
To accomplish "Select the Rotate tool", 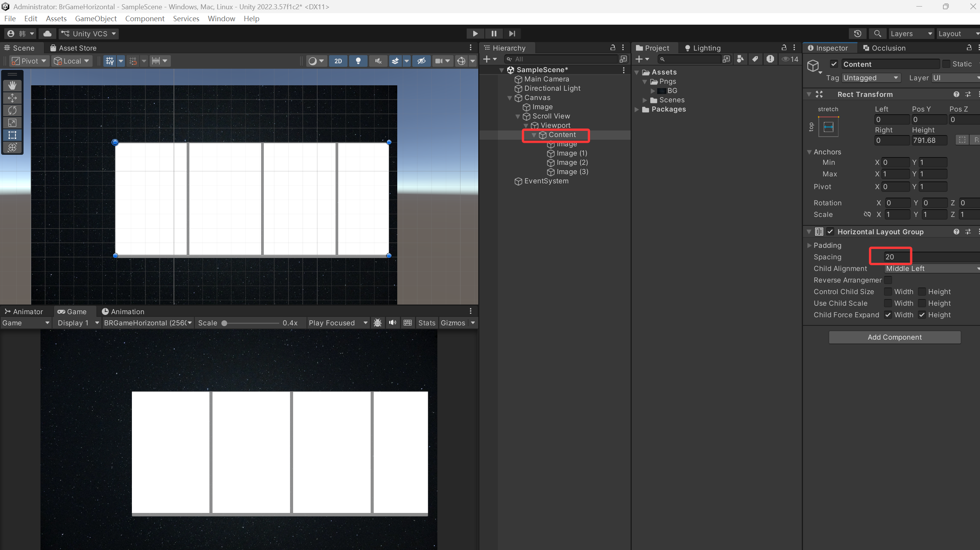I will pyautogui.click(x=12, y=110).
